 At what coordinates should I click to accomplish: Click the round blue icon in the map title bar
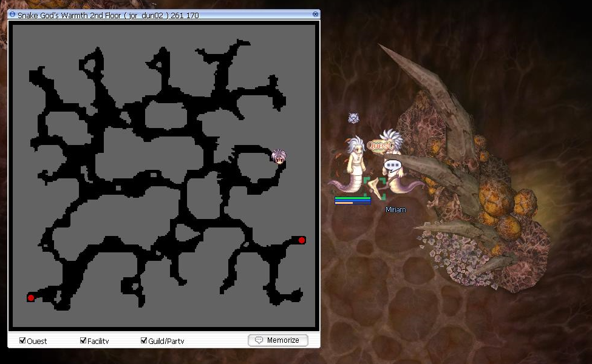point(13,15)
